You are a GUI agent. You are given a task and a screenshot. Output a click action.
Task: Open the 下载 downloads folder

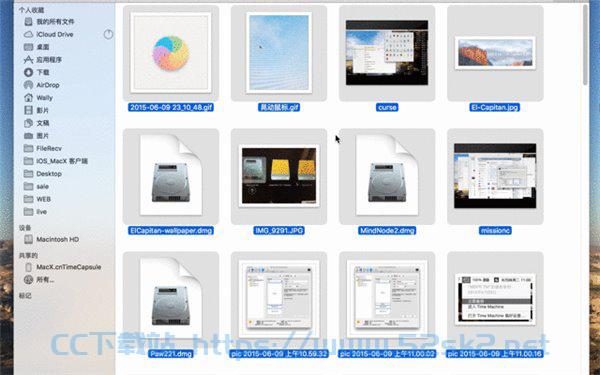(x=42, y=72)
